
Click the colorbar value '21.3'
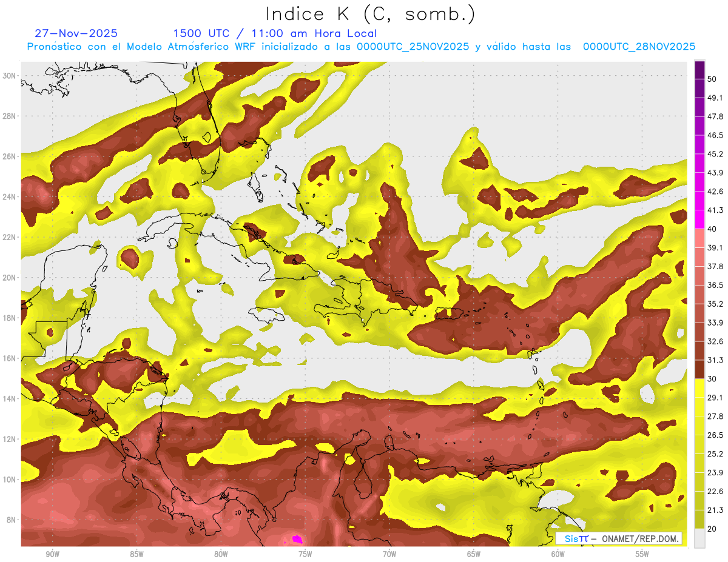point(715,510)
